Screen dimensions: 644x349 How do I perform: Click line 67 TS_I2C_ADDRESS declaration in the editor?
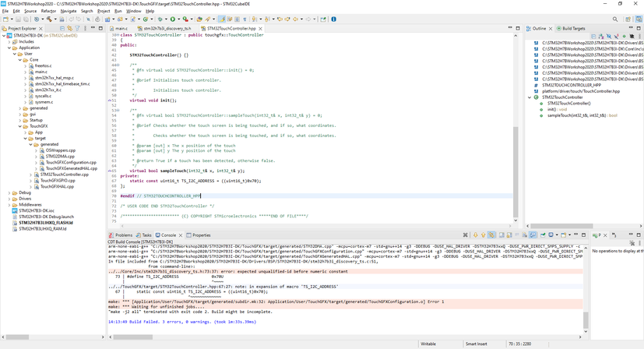pyautogui.click(x=195, y=181)
